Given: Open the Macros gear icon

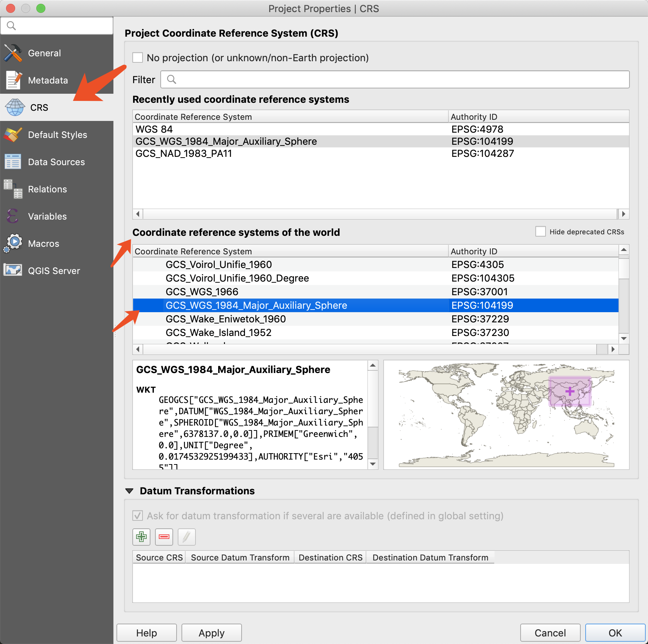Looking at the screenshot, I should point(13,243).
